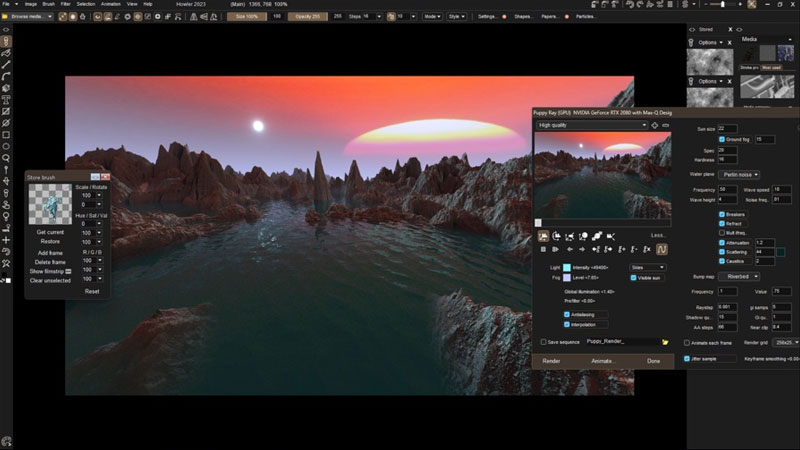This screenshot has height=450, width=800.
Task: Pick the magnifier zoom tool
Action: (x=7, y=157)
